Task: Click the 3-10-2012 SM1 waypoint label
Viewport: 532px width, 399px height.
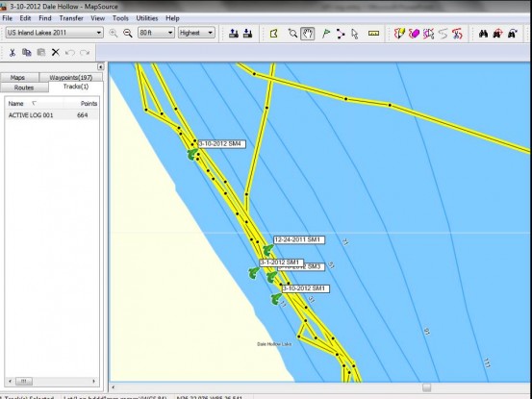Action: (x=305, y=288)
